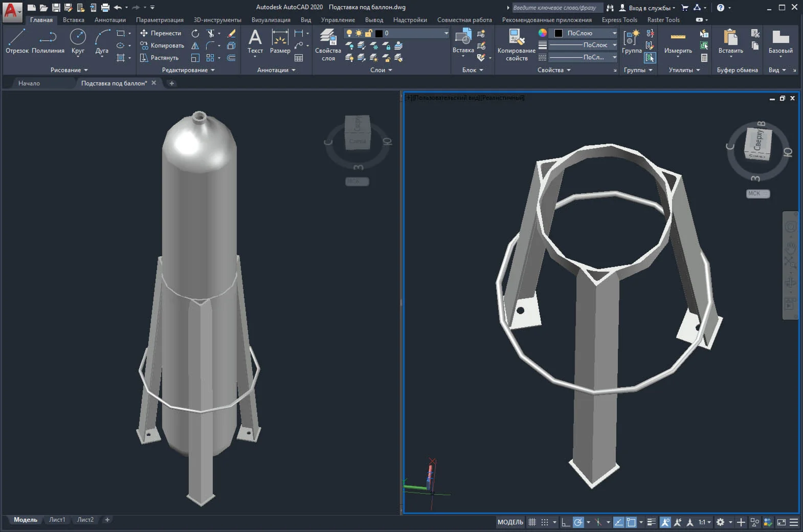803x532 pixels.
Task: Click the keyword search input field
Action: click(556, 8)
